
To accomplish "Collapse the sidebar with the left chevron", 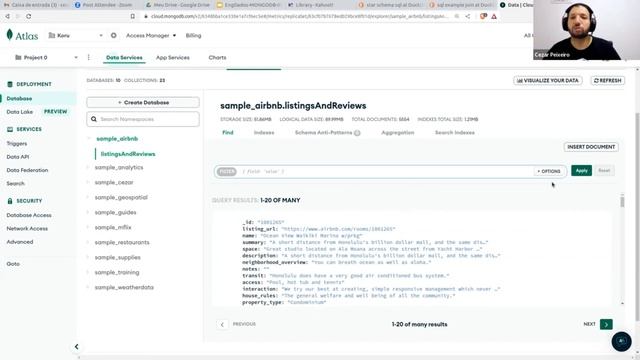I will pyautogui.click(x=76, y=347).
